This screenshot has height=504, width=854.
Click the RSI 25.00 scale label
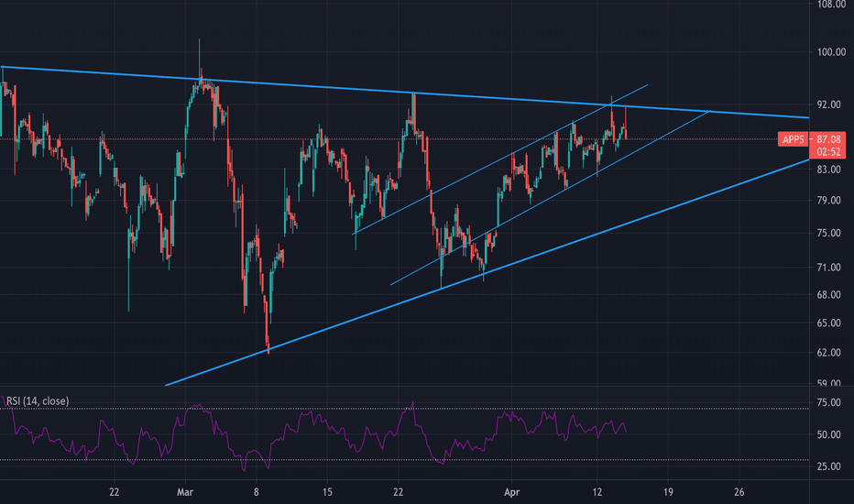click(831, 466)
